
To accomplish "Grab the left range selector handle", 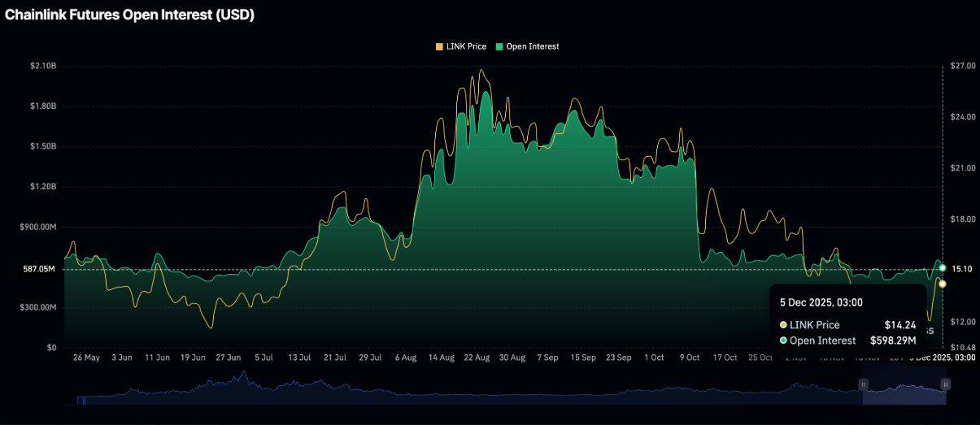I will pyautogui.click(x=865, y=384).
